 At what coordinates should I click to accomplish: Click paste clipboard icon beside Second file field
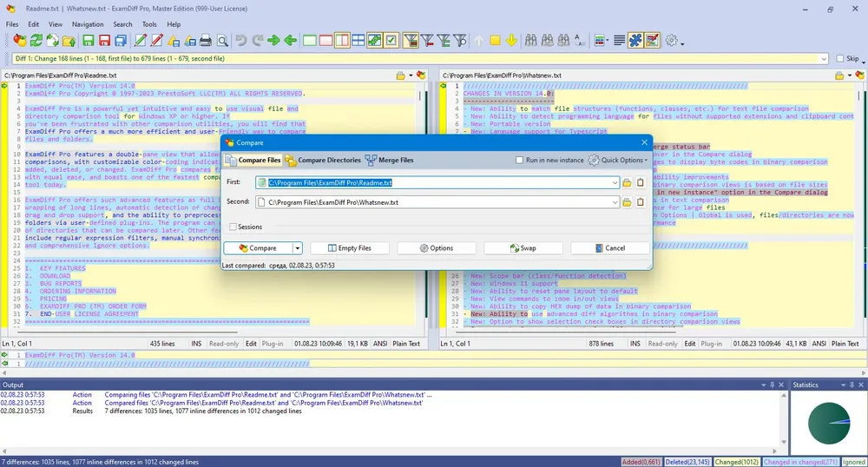tap(641, 202)
